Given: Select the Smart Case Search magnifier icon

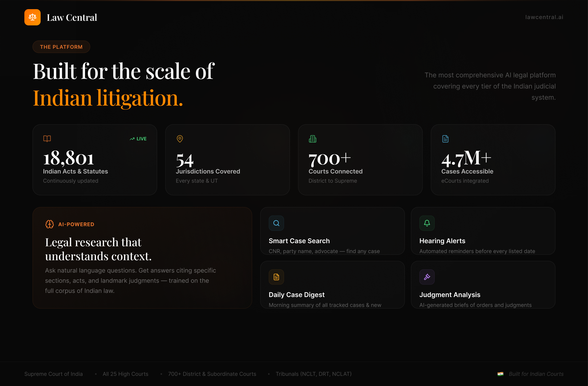Looking at the screenshot, I should 276,223.
